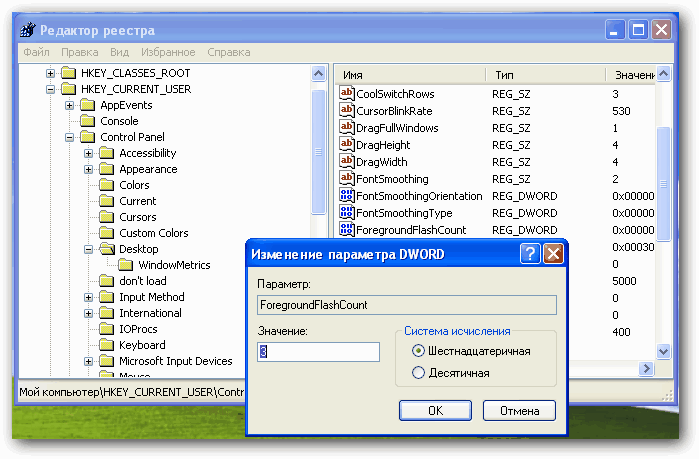Click the Colors folder icon
The width and height of the screenshot is (699, 459).
click(x=107, y=185)
